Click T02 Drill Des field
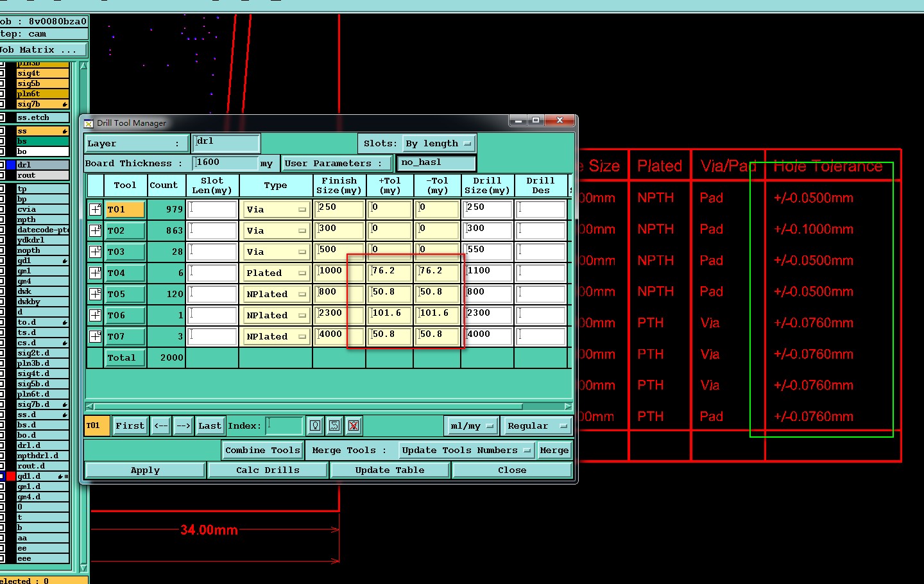Image resolution: width=924 pixels, height=584 pixels. [x=542, y=230]
